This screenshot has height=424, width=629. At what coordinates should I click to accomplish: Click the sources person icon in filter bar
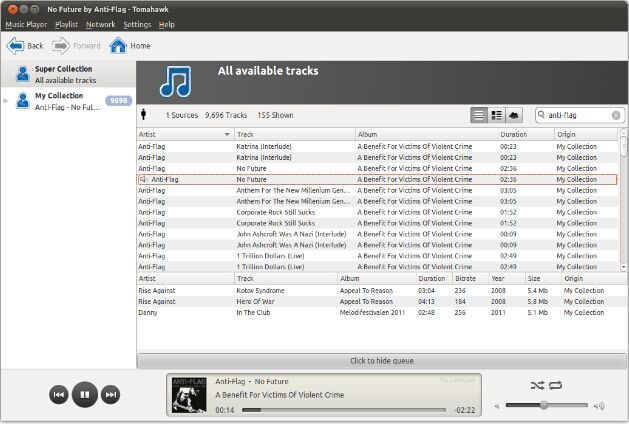tap(144, 115)
